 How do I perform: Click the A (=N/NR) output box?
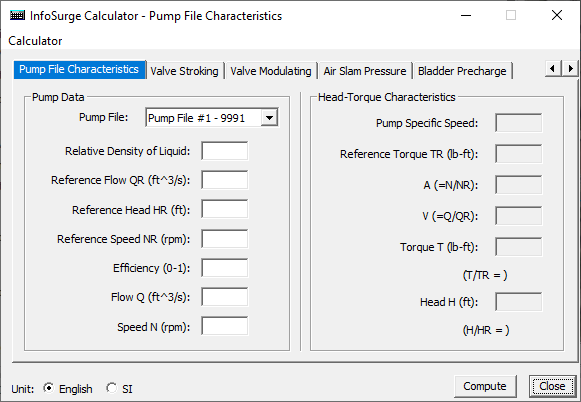pyautogui.click(x=518, y=185)
